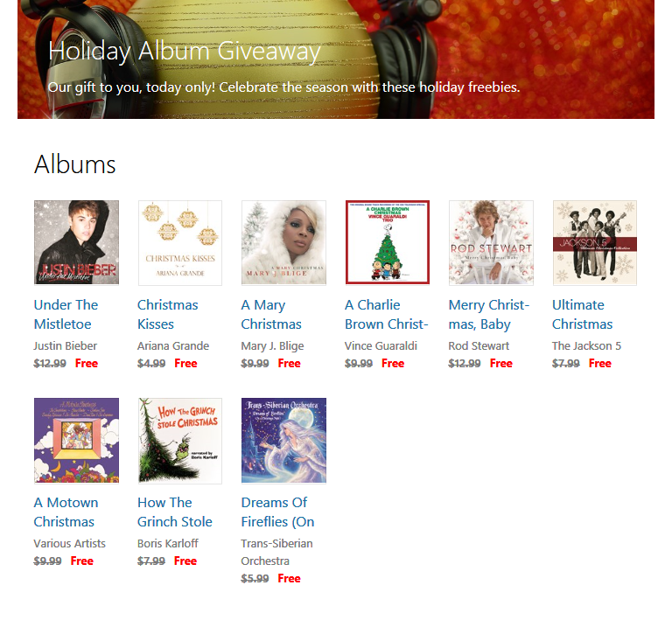Select the Dreams Of Fireflies title link

point(277,512)
